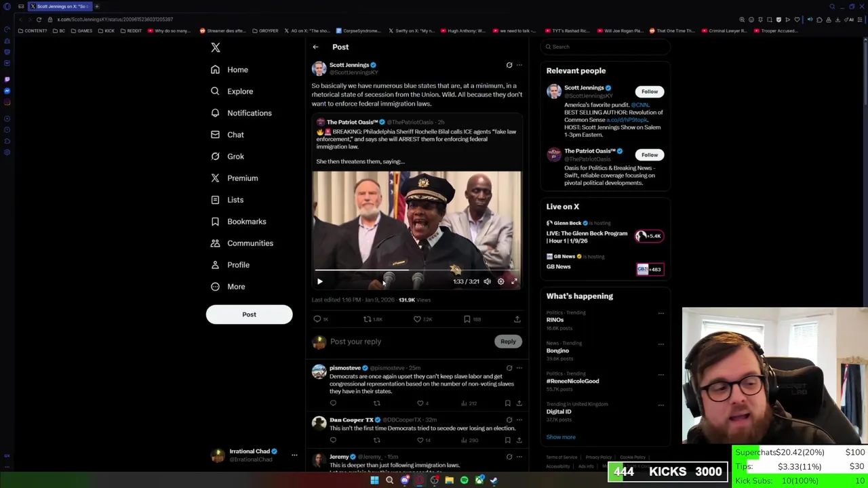Screen dimensions: 868x488
Task: Open options for Bongino trend
Action: 661,344
